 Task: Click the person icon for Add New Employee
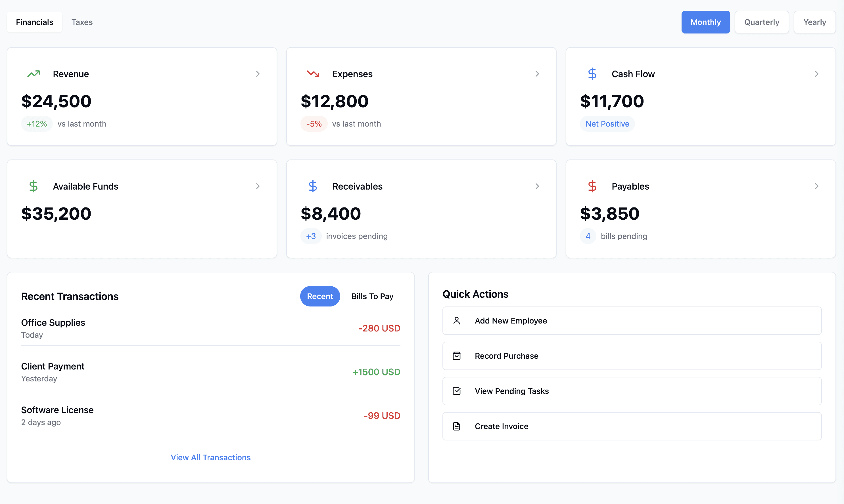click(x=457, y=321)
